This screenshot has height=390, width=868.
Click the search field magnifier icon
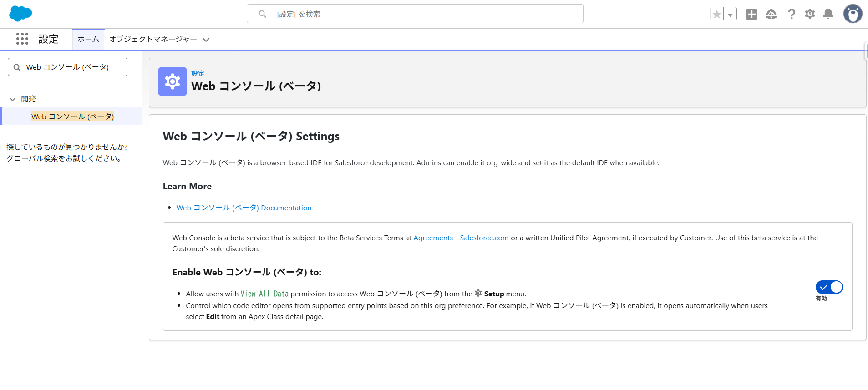[262, 14]
